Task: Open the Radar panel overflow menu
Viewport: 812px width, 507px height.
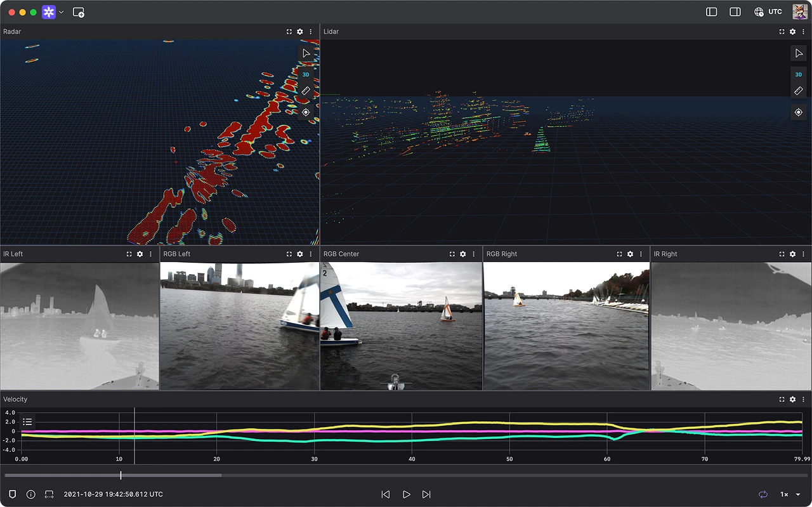Action: coord(310,32)
